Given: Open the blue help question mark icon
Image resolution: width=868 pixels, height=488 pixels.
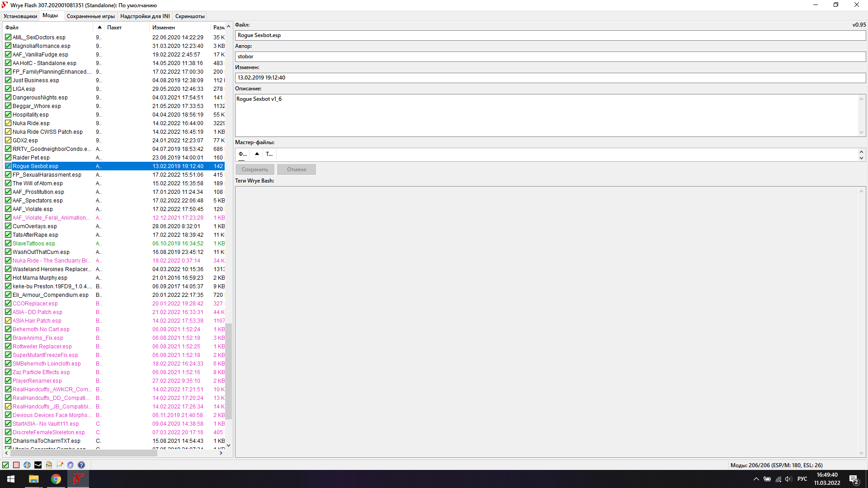Looking at the screenshot, I should tap(81, 465).
